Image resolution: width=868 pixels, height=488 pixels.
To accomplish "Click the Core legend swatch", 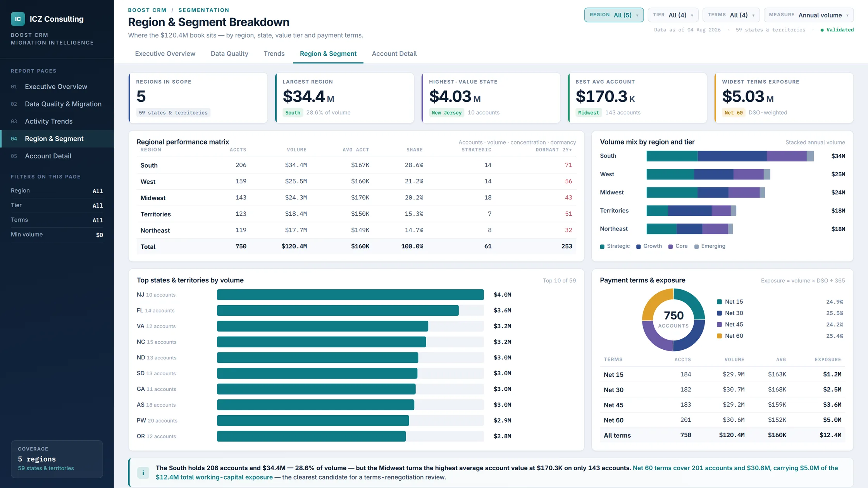I will tap(671, 247).
